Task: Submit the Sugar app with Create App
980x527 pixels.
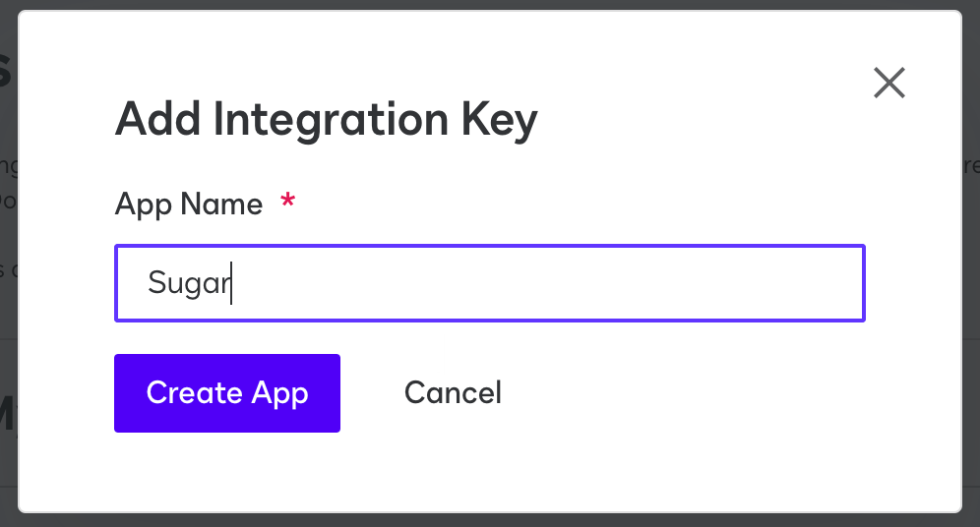Action: pos(227,392)
